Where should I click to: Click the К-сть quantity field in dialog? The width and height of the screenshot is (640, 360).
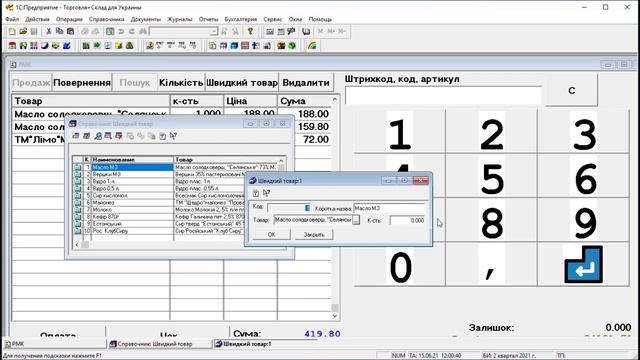click(407, 220)
